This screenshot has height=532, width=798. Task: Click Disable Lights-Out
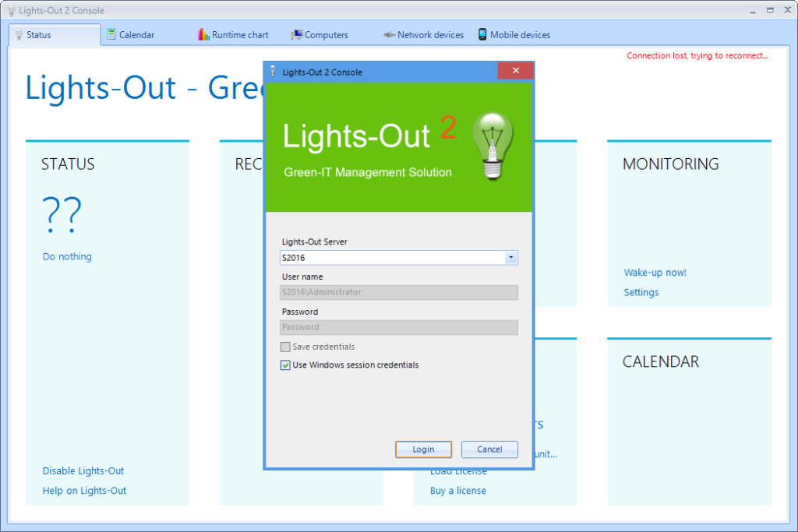[83, 470]
